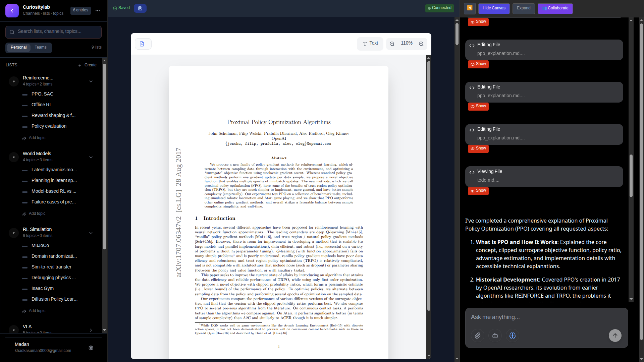Click the blue save disk icon
This screenshot has width=644, height=362.
140,8
